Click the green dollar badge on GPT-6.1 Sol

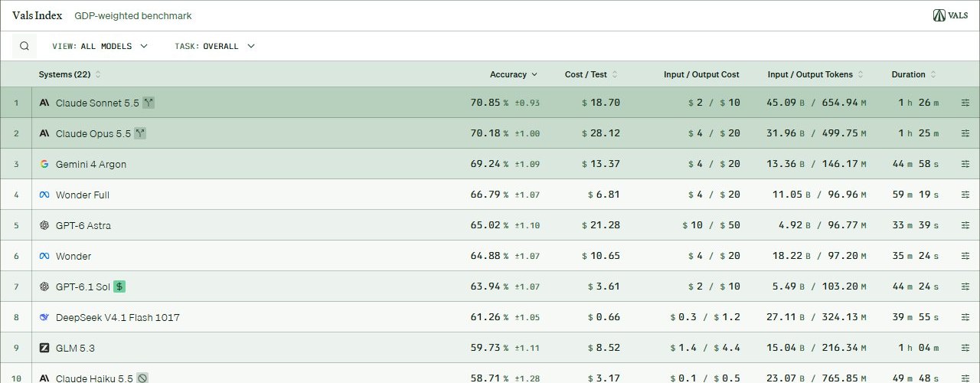click(x=119, y=286)
